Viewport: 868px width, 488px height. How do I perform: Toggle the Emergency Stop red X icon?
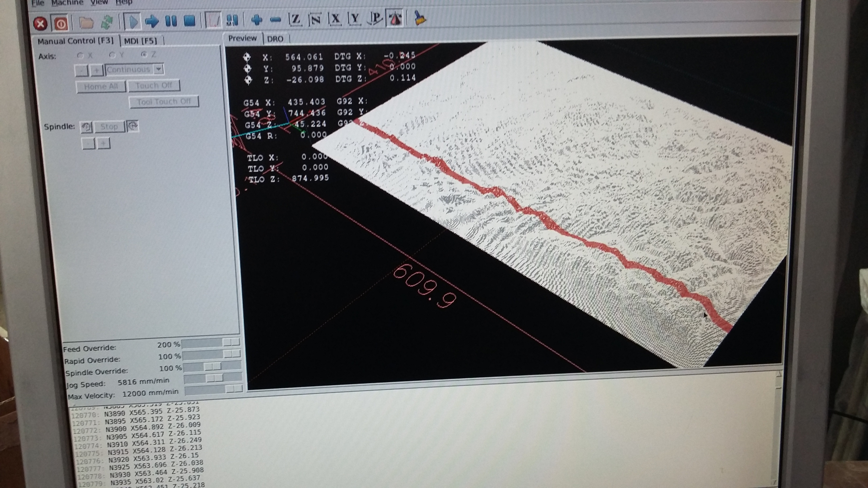[x=40, y=24]
